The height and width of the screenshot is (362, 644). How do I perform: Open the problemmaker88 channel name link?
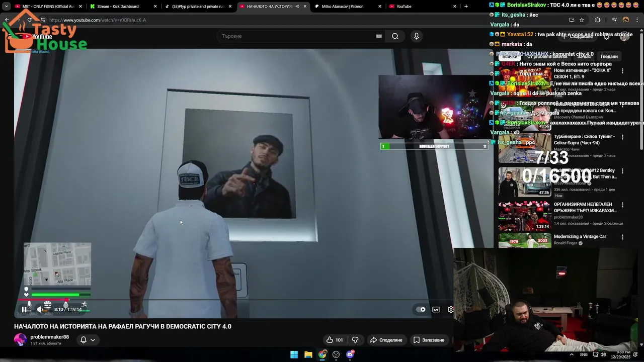pyautogui.click(x=49, y=337)
